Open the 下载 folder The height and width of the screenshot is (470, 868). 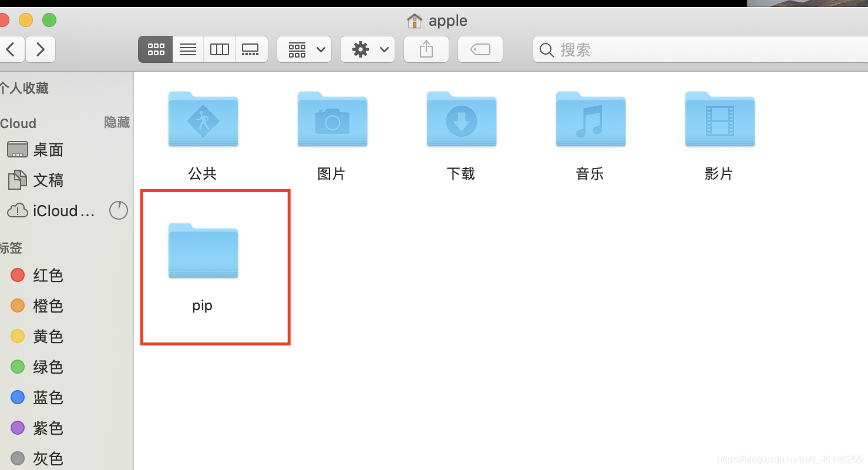pyautogui.click(x=461, y=119)
